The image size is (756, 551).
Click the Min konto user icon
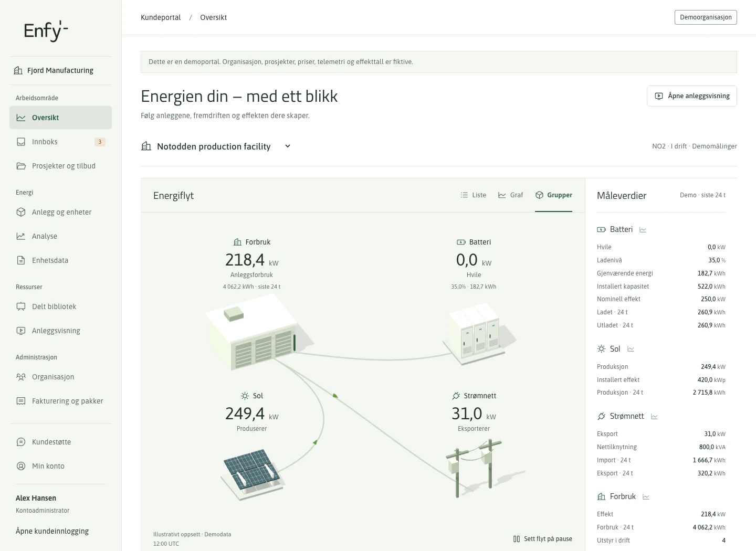pos(21,466)
